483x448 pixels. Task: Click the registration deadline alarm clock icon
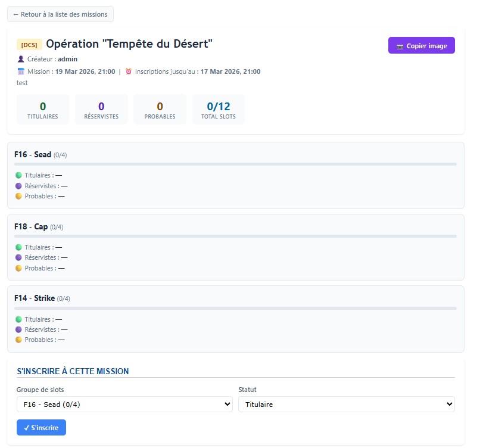(129, 71)
